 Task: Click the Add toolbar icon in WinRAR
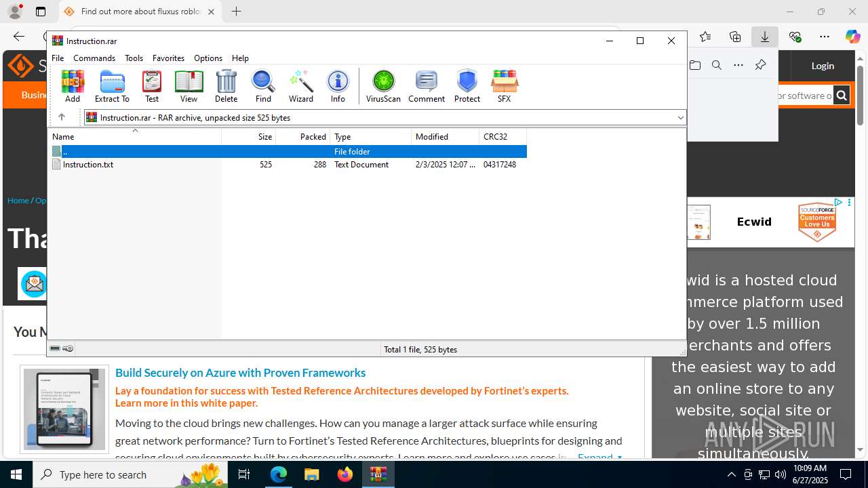(x=73, y=86)
